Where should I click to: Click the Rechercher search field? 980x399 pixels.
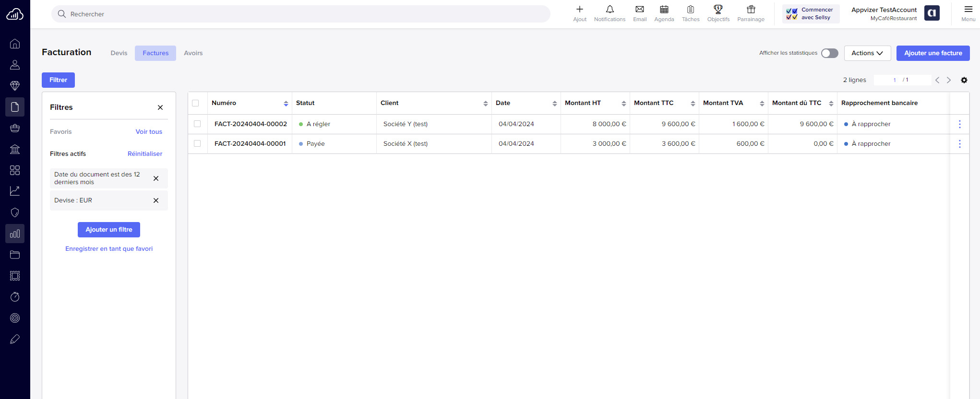301,14
